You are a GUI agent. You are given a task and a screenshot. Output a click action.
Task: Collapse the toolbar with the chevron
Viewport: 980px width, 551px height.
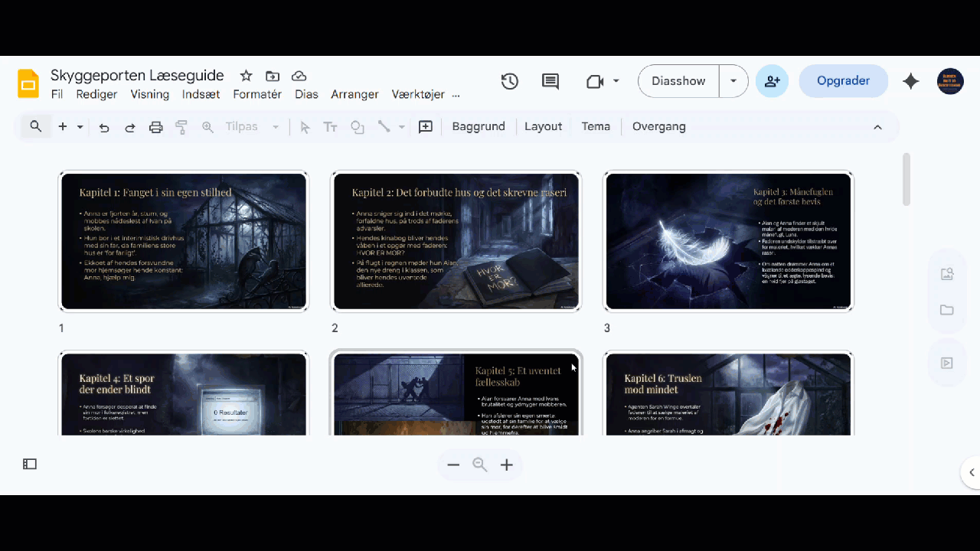coord(877,127)
